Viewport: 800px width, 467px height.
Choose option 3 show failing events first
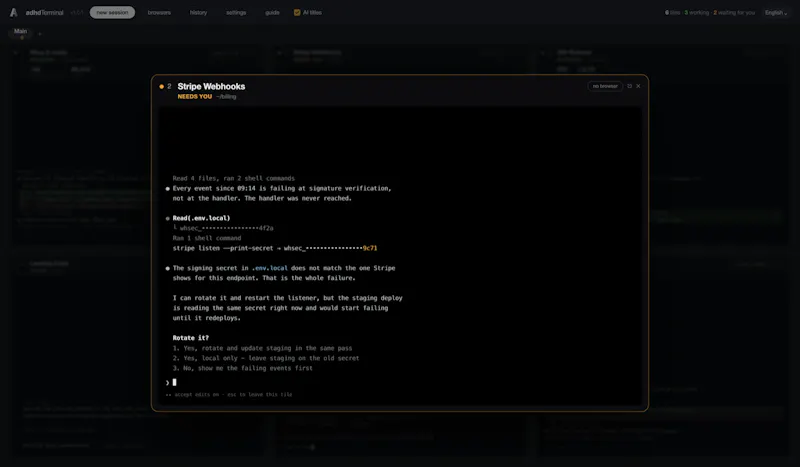(x=242, y=368)
